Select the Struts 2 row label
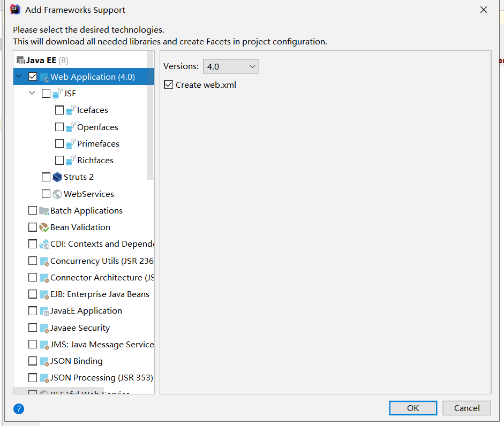Viewport: 504px width, 426px height. [78, 177]
